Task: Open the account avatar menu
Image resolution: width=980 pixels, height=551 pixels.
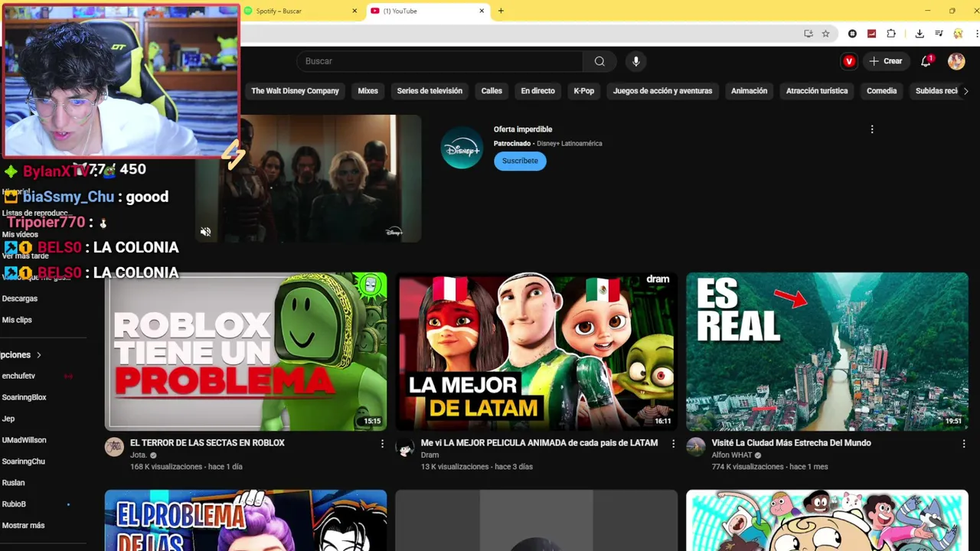Action: (956, 61)
